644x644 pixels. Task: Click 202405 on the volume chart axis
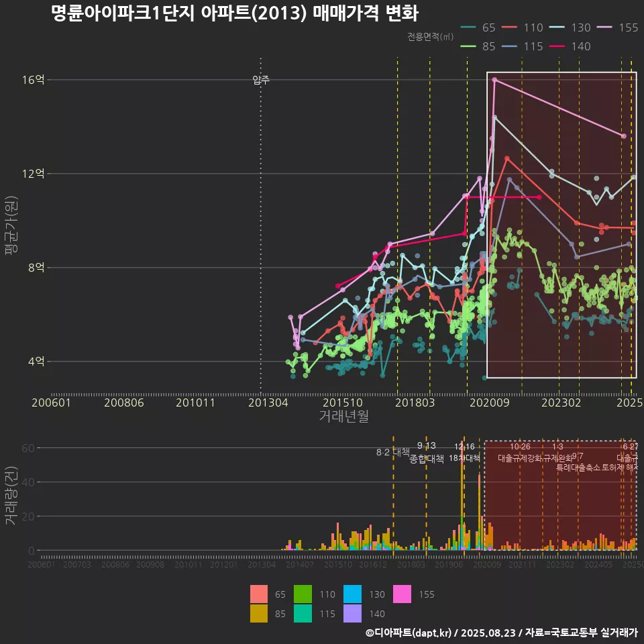(598, 565)
